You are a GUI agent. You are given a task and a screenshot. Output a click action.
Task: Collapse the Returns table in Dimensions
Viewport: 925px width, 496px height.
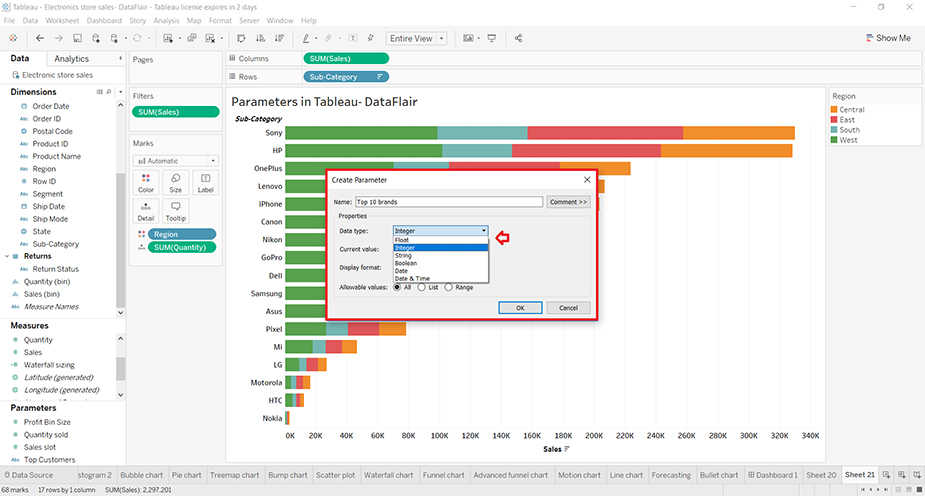(x=7, y=256)
